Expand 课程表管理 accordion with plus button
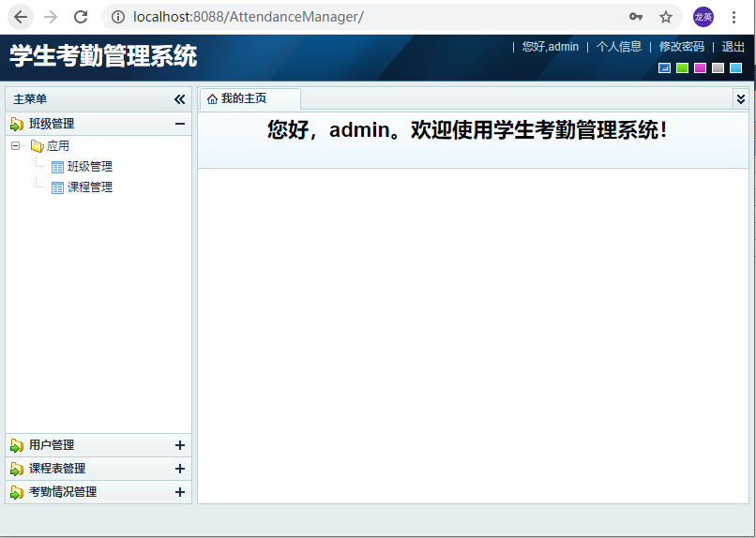The width and height of the screenshot is (756, 538). (x=180, y=469)
